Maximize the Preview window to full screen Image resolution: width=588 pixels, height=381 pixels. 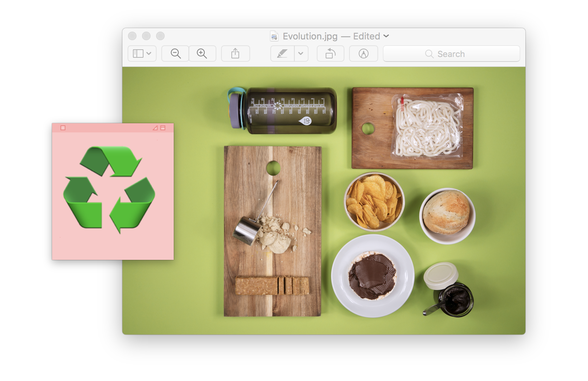(x=160, y=36)
